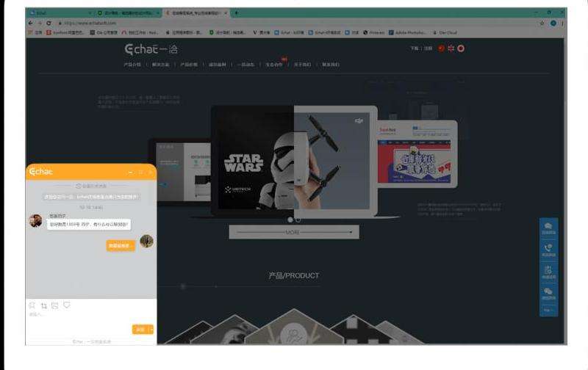588x370 pixels.
Task: Close the Echat chat widget
Action: tap(151, 173)
